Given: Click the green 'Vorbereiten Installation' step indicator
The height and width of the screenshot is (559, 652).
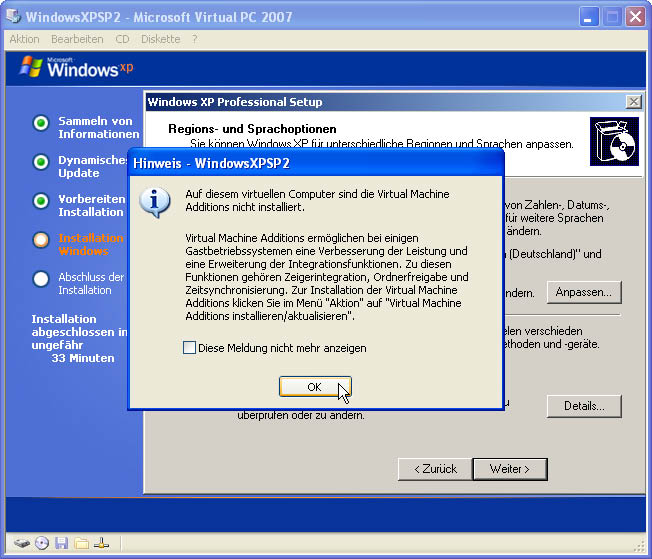Looking at the screenshot, I should pos(41,201).
